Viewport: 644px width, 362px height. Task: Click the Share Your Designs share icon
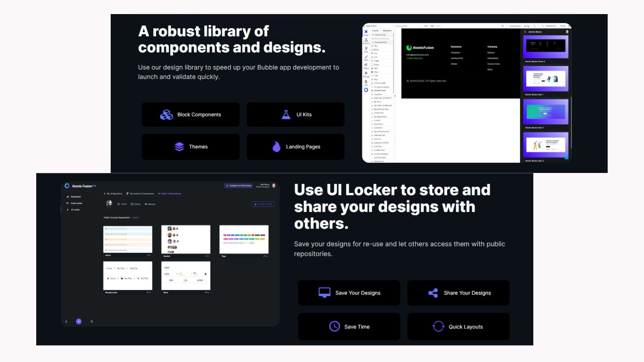click(433, 293)
